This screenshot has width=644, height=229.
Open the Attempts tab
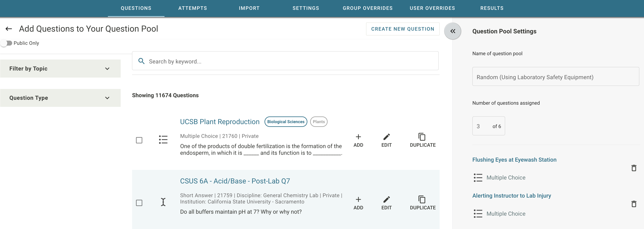pos(193,8)
